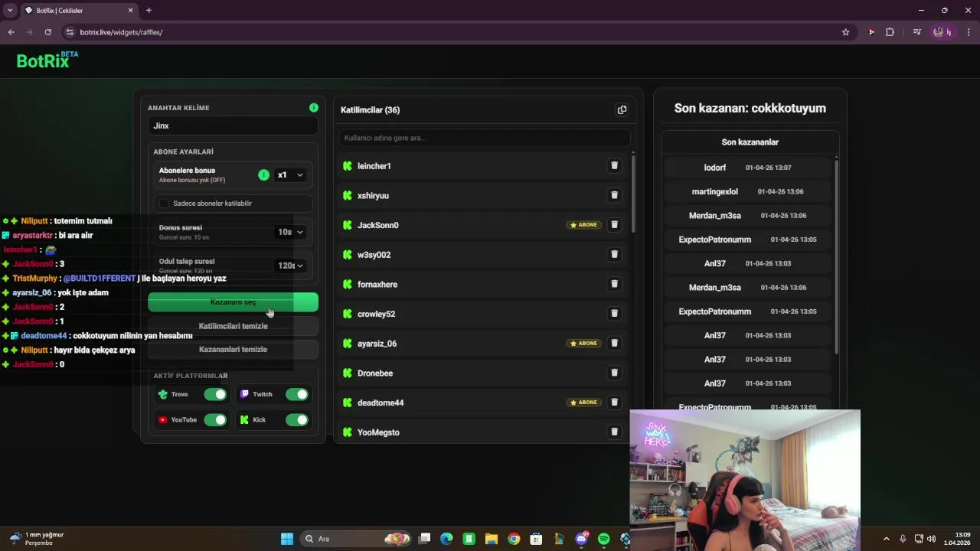This screenshot has width=980, height=551.
Task: Open Spotify from taskbar
Action: click(603, 539)
